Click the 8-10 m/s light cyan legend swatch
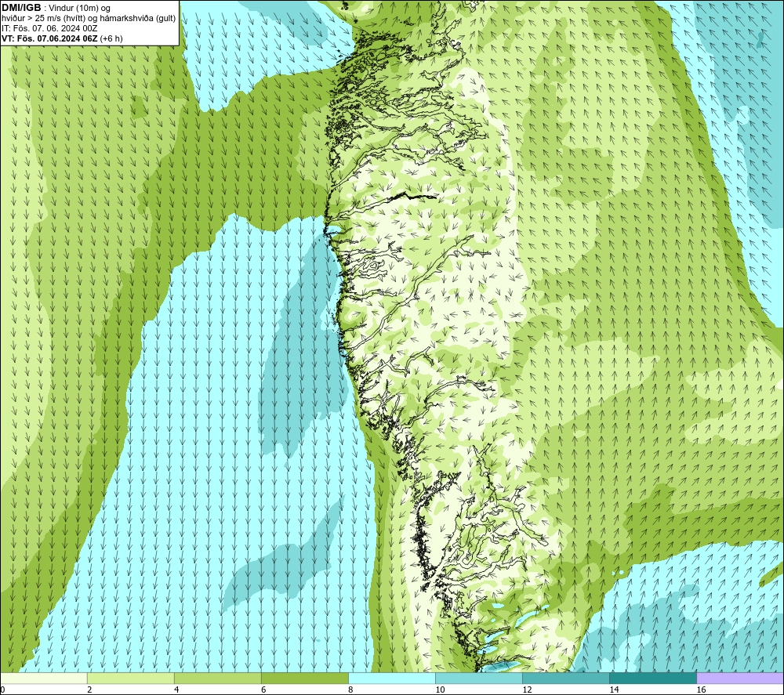784x695 pixels. (x=392, y=678)
